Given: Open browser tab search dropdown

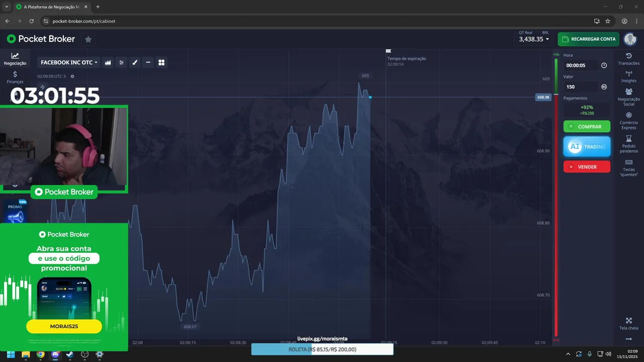Looking at the screenshot, I should point(7,7).
